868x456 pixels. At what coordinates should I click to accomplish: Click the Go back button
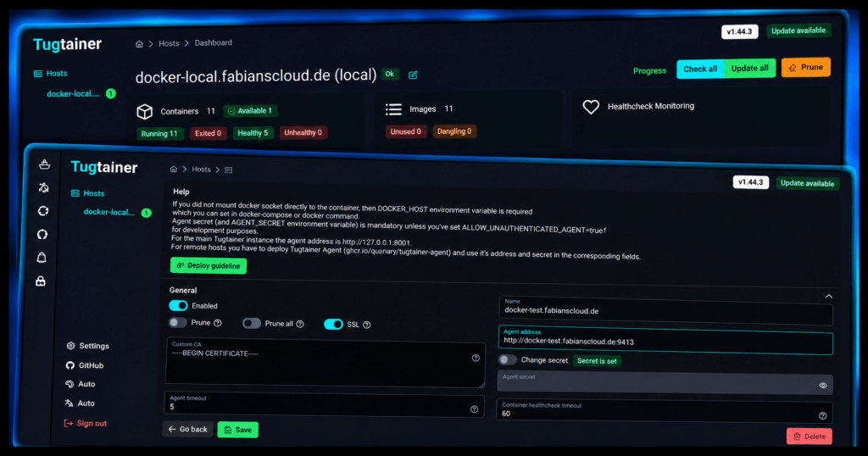tap(188, 429)
